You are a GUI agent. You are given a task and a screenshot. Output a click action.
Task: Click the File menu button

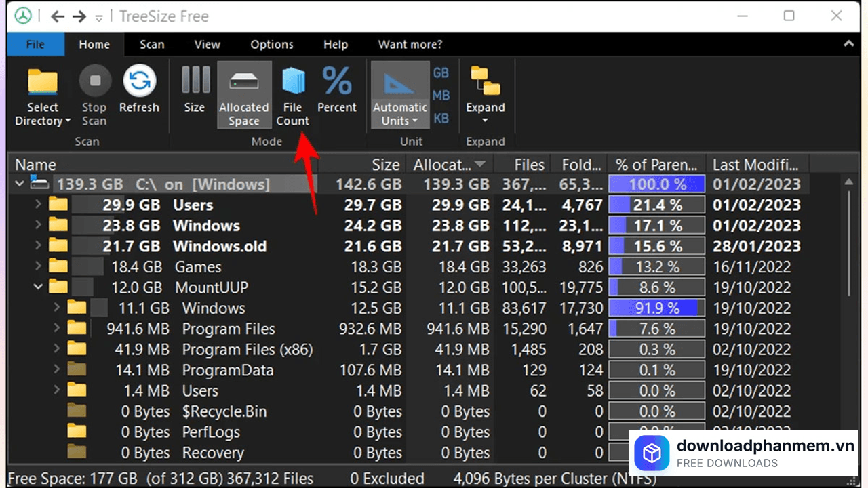35,45
